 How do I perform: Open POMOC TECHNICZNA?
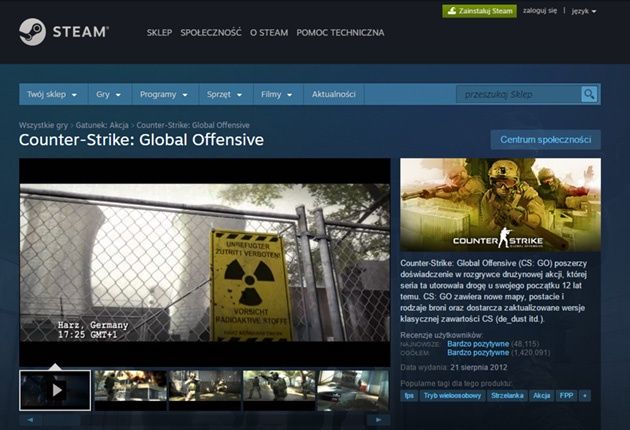[340, 33]
